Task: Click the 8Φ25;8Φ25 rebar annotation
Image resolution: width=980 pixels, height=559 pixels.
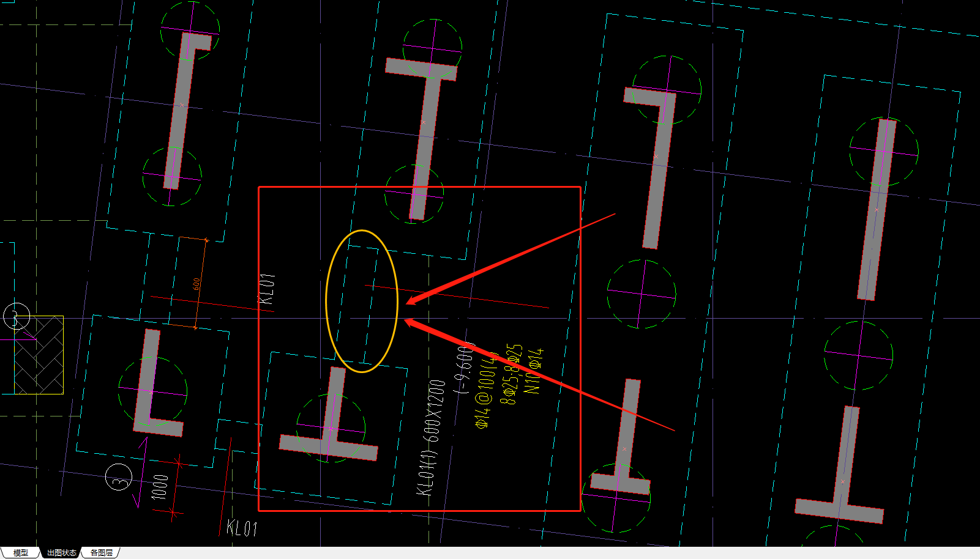Action: click(x=511, y=374)
